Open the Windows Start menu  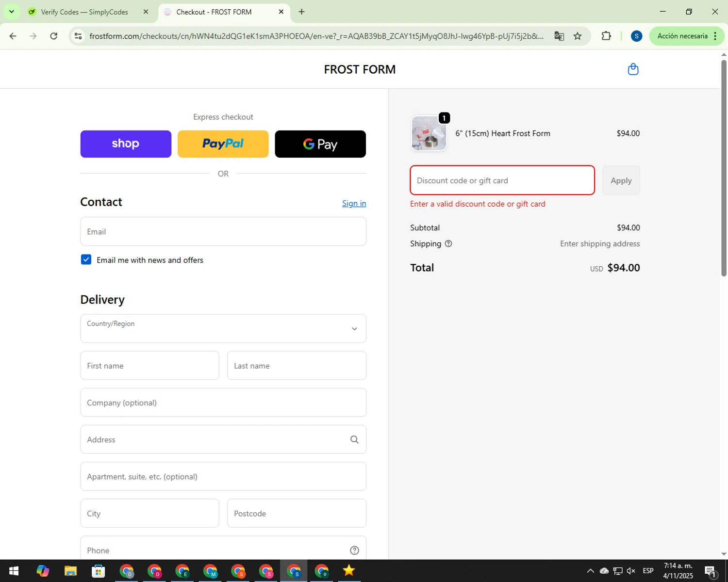tap(14, 571)
